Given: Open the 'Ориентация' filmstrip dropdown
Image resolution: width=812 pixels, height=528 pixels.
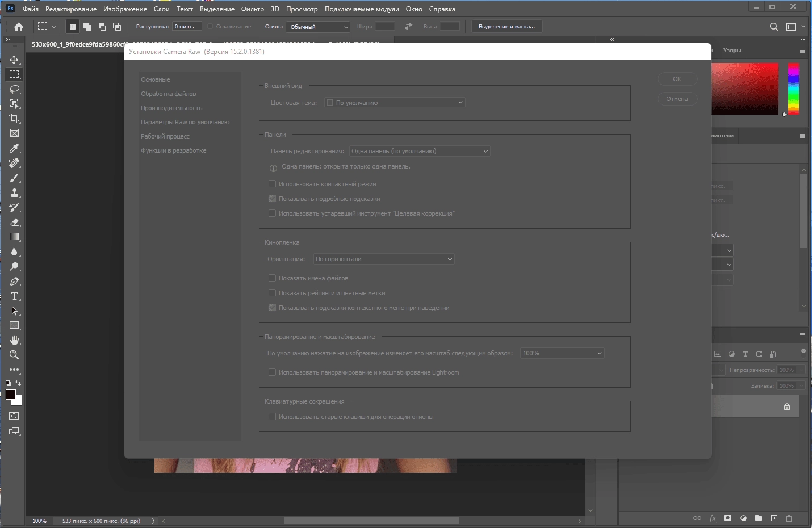Looking at the screenshot, I should tap(384, 259).
